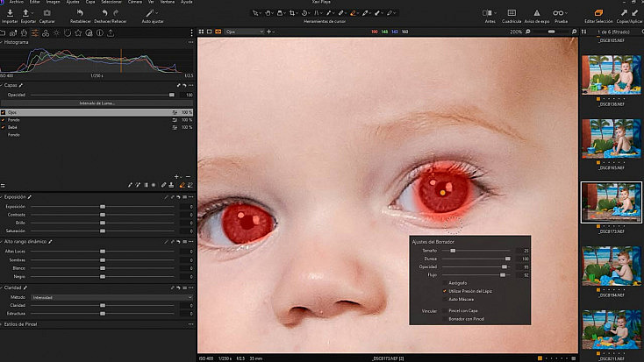Image resolution: width=644 pixels, height=362 pixels.
Task: Collapse the Claridad panel
Action: [x=2, y=287]
